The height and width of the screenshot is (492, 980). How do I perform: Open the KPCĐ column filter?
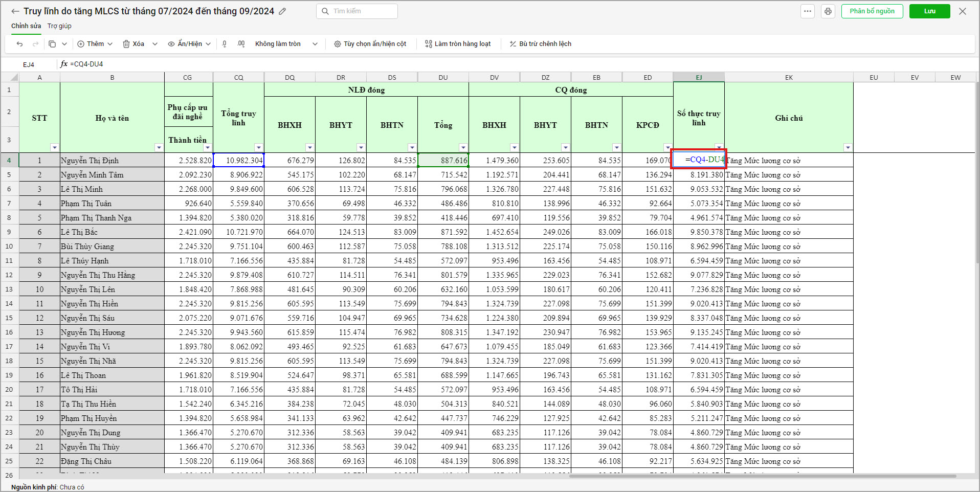(x=668, y=148)
